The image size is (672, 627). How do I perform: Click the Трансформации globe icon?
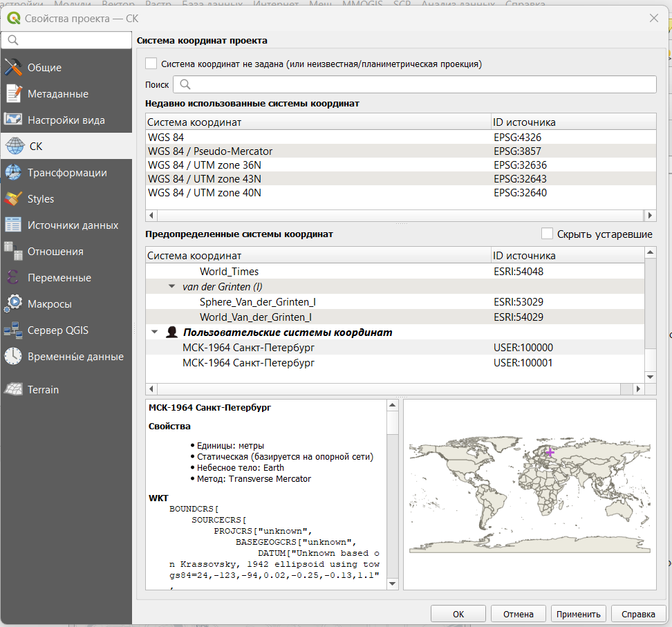(x=13, y=172)
